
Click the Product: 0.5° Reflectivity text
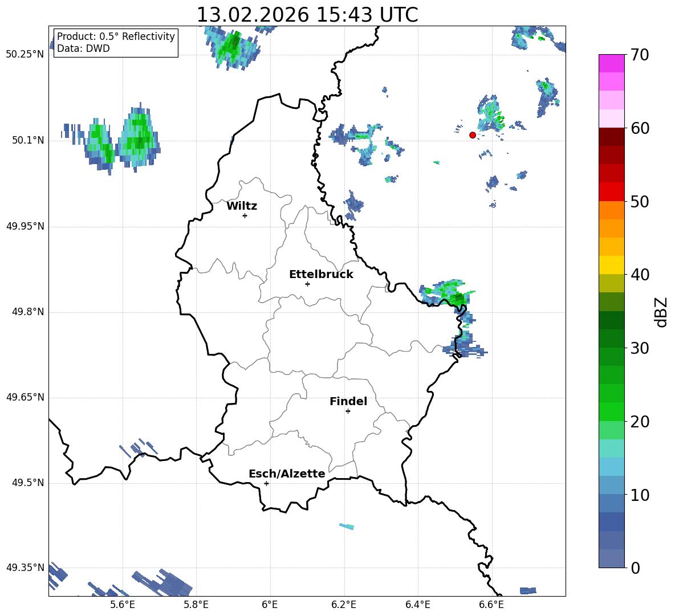(116, 36)
